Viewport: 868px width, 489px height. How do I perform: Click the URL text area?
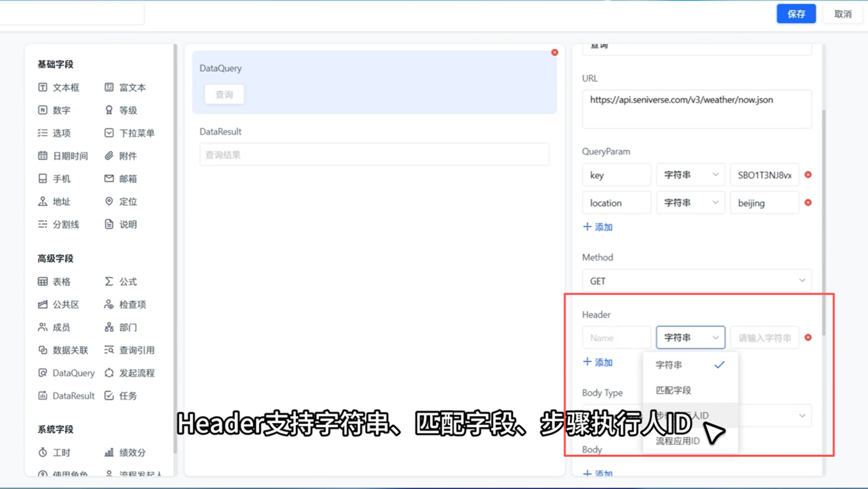pos(696,109)
